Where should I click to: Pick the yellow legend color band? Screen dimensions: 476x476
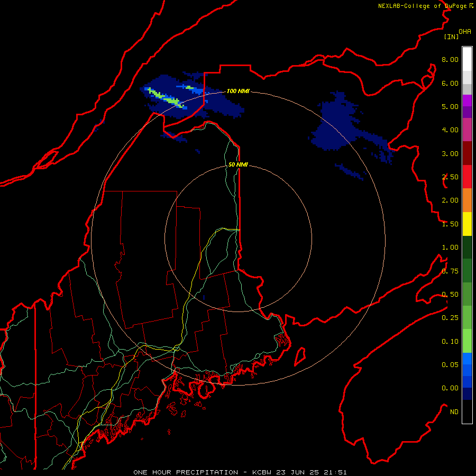click(467, 224)
